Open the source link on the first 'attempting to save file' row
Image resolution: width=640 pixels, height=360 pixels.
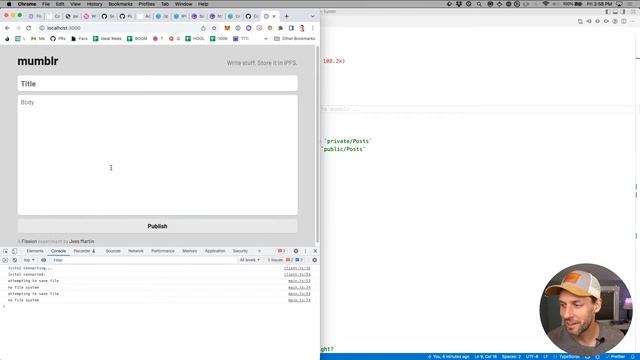click(299, 281)
